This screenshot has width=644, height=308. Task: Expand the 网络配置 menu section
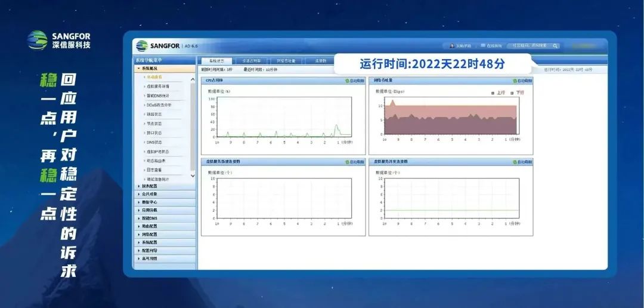point(165,235)
